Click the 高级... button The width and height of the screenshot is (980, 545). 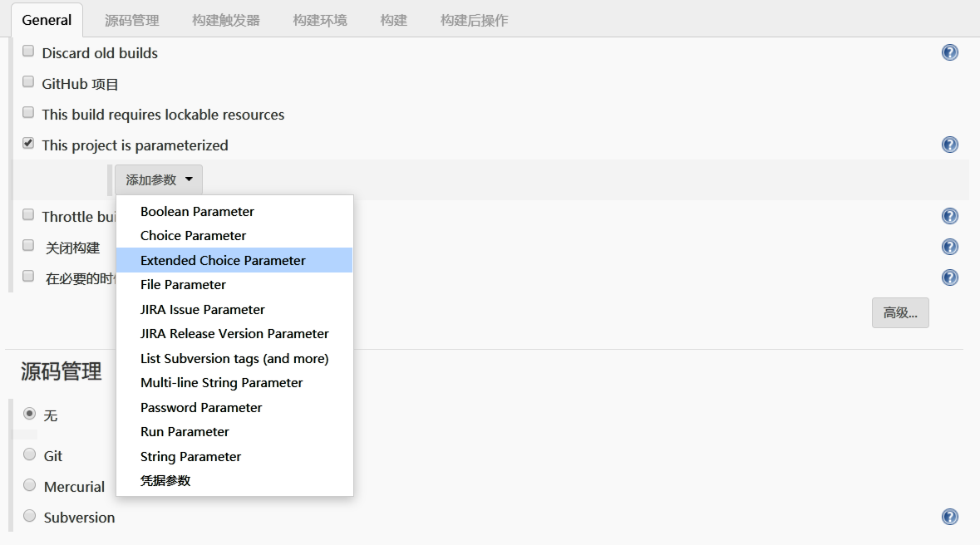pos(900,313)
